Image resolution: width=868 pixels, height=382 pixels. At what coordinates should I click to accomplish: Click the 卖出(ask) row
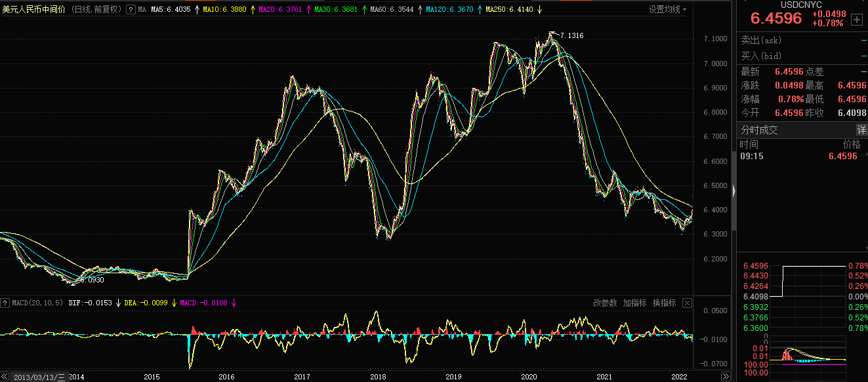802,40
